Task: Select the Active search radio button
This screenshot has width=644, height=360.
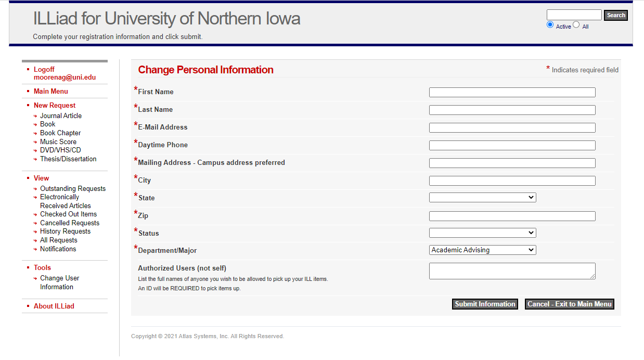Action: [550, 25]
